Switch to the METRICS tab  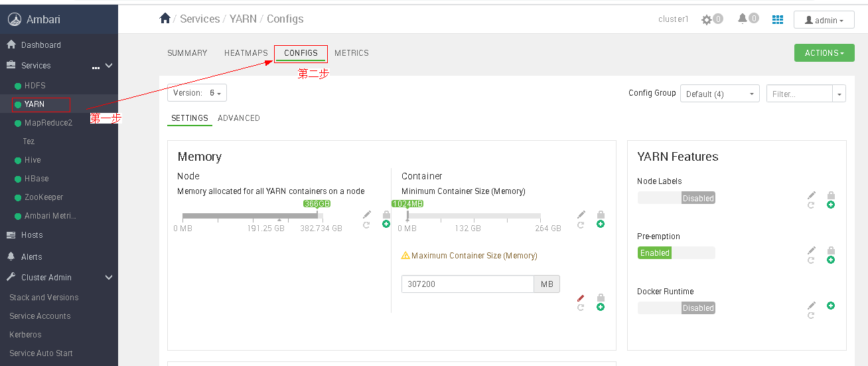pos(352,53)
